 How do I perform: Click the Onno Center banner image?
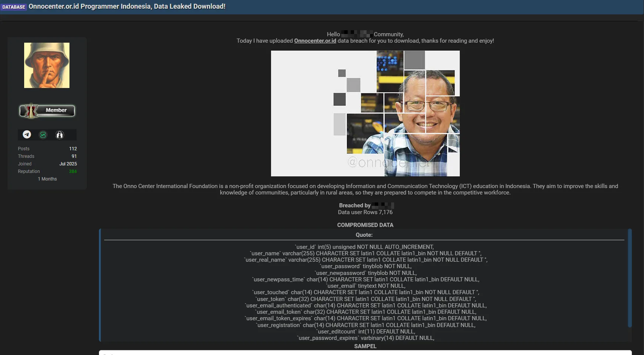coord(365,113)
